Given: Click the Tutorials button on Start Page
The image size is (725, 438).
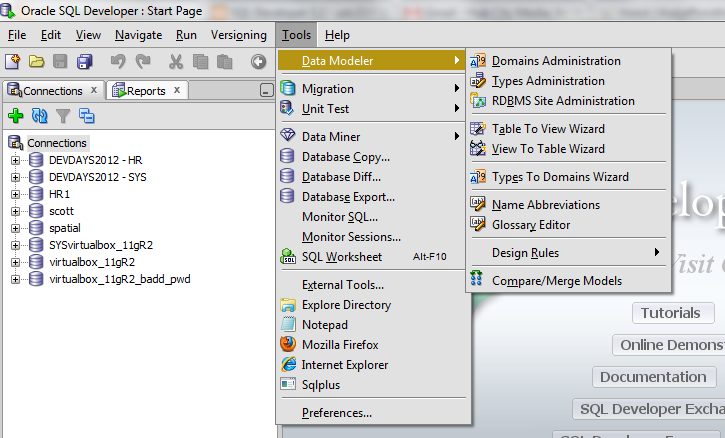Looking at the screenshot, I should 673,313.
